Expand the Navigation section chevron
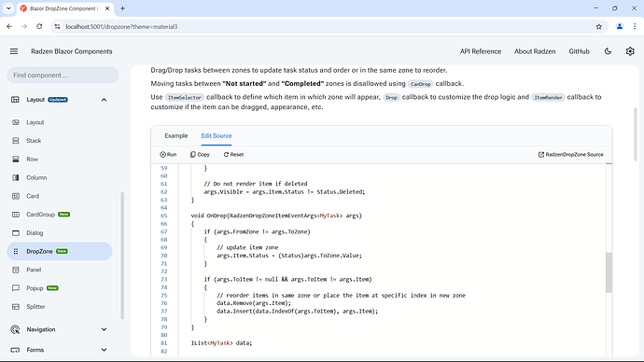644x362 pixels. (104, 329)
